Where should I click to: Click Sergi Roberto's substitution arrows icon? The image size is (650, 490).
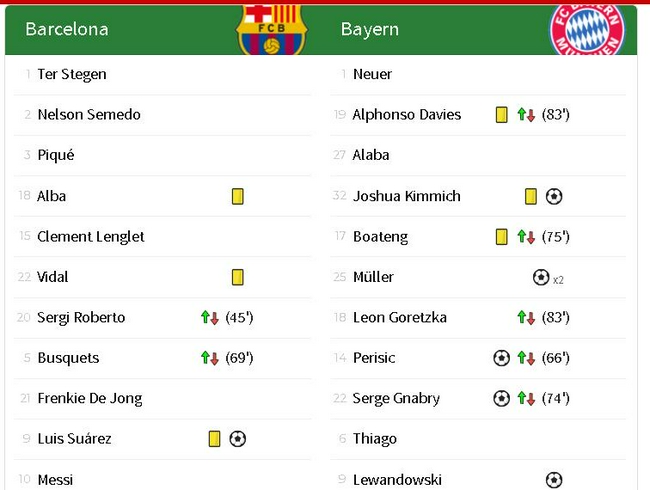209,318
